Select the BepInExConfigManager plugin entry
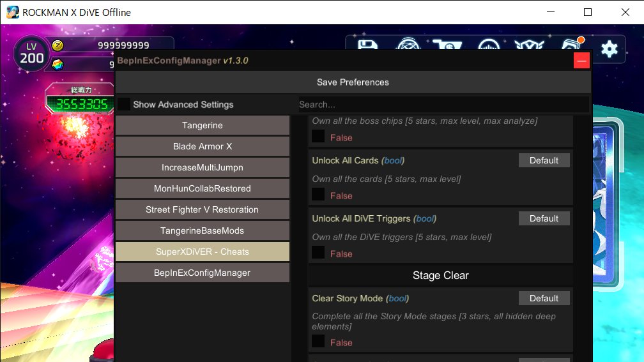644x362 pixels. point(203,273)
